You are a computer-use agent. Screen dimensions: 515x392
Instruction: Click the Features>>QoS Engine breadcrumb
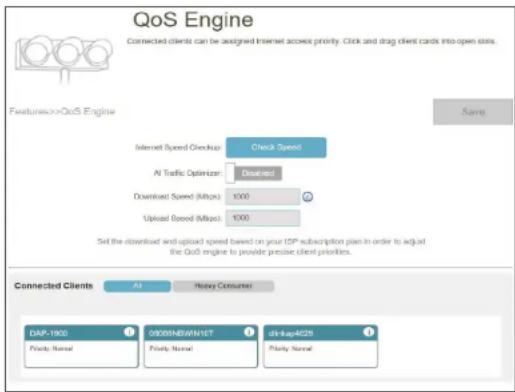[x=62, y=111]
